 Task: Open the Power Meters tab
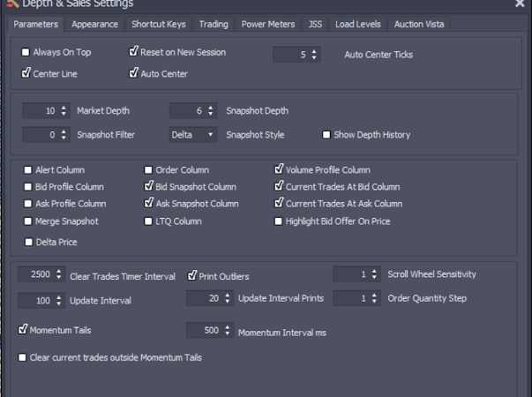pyautogui.click(x=268, y=24)
